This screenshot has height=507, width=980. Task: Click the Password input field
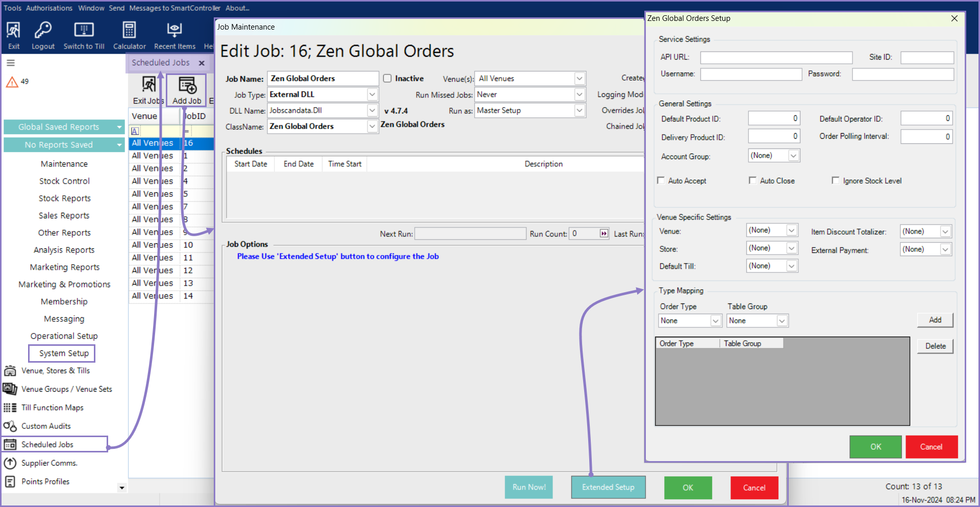pos(902,74)
